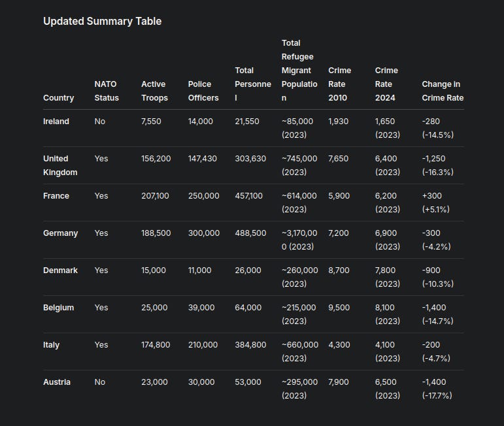Screen dimensions: 504x426
Task: Click the Active Troops column header
Action: click(155, 91)
